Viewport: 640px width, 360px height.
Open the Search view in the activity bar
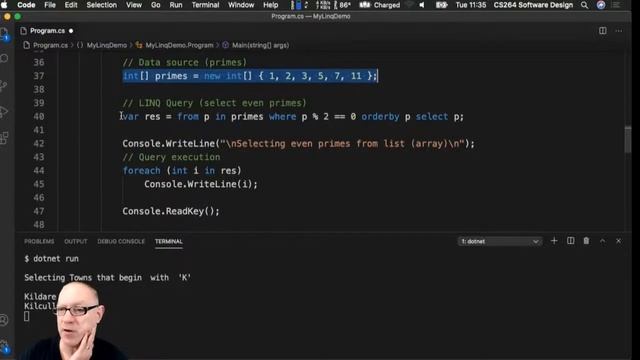pos(4,58)
